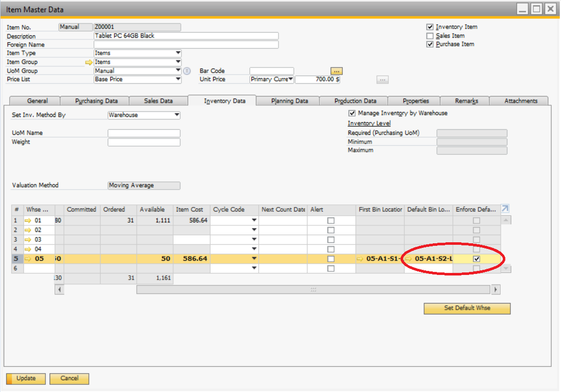
Task: Open the Remarks tab
Action: 466,101
